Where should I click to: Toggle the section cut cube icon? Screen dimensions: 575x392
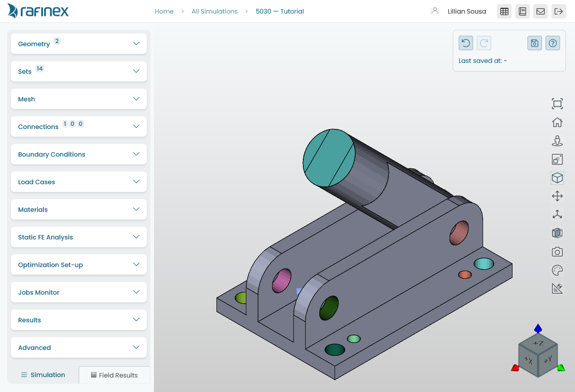tap(557, 233)
